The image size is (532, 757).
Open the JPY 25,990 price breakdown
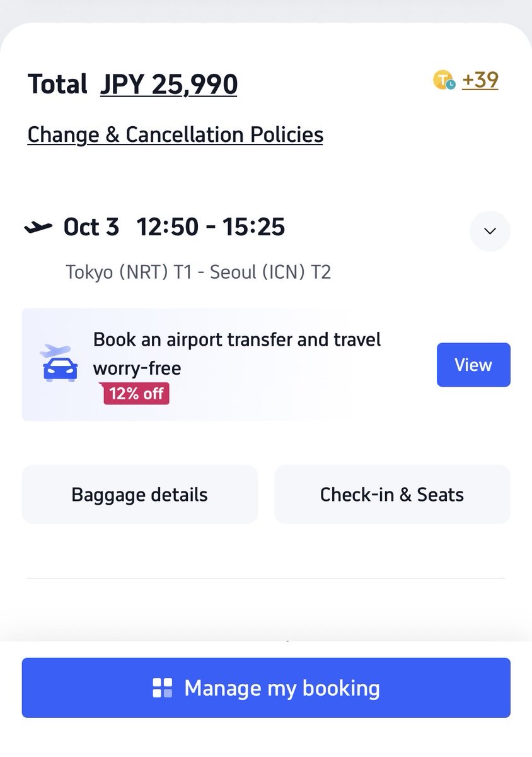169,85
